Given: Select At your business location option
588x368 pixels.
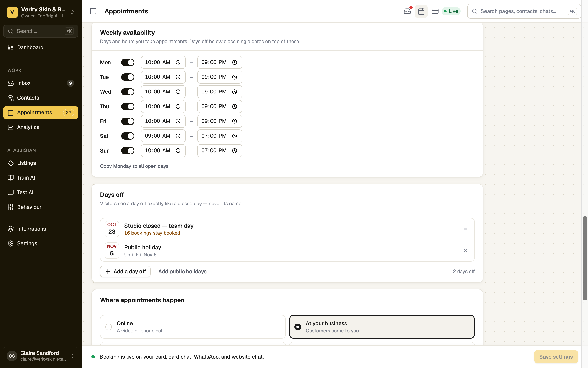Looking at the screenshot, I should coord(382,327).
